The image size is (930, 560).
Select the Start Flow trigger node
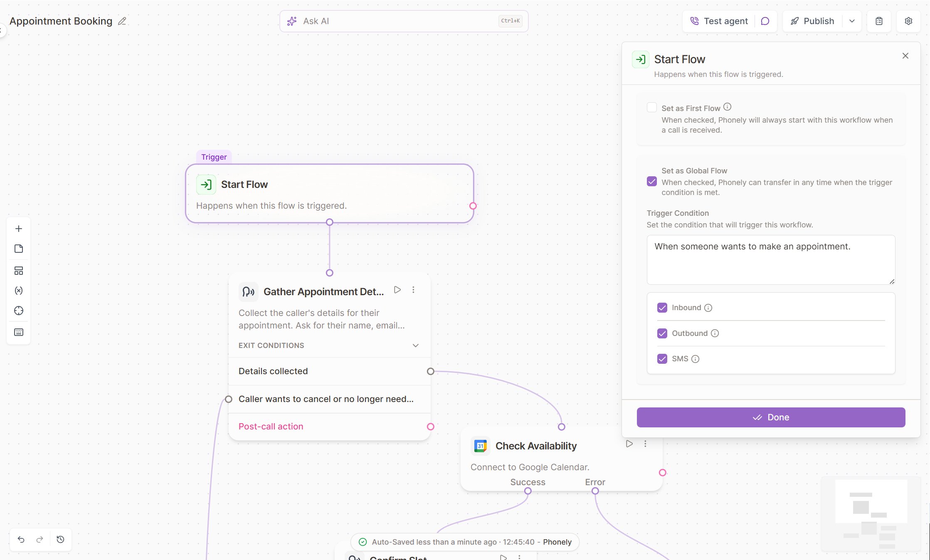coord(329,193)
